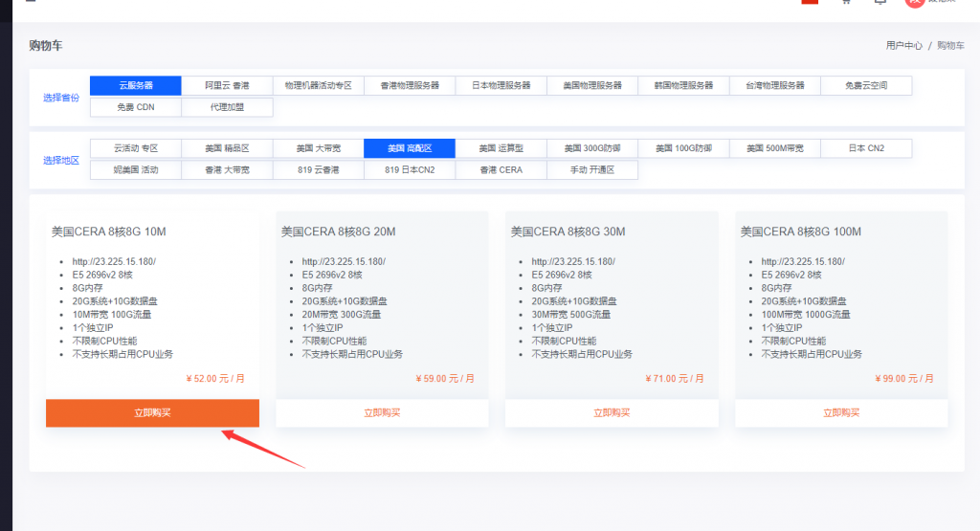Go to 用户中心 via the breadcrumb

(903, 45)
